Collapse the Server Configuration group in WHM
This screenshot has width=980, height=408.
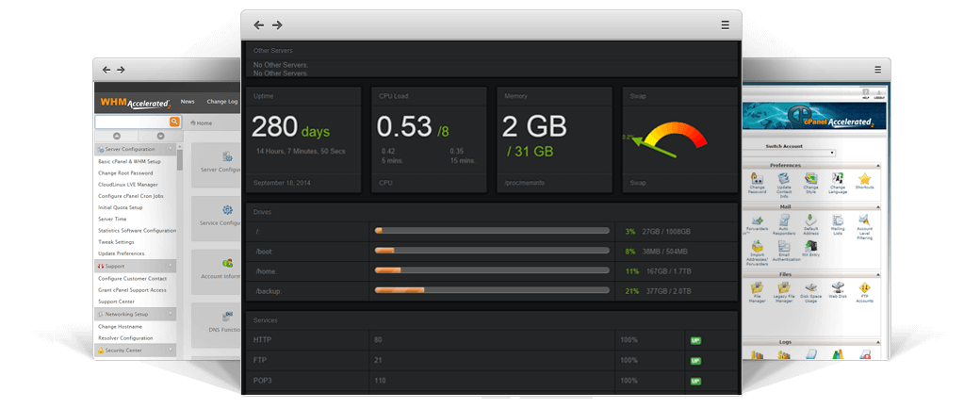coord(170,149)
